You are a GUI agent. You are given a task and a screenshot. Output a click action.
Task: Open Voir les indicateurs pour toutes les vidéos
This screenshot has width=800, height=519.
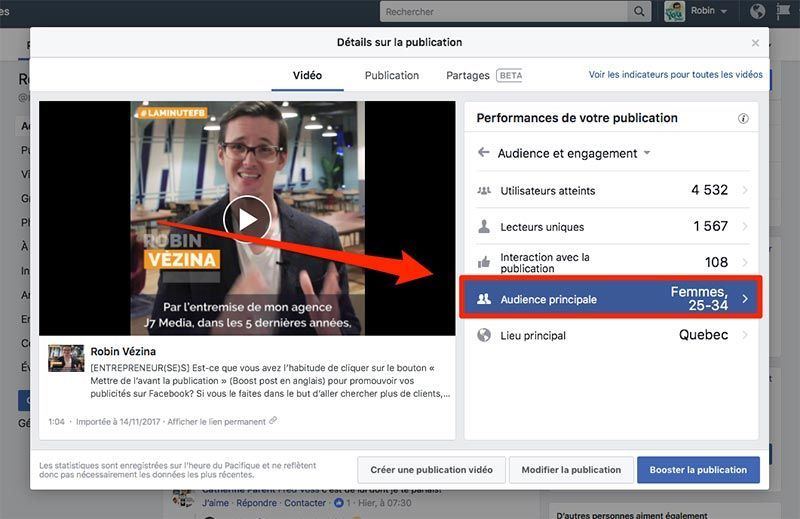[675, 75]
